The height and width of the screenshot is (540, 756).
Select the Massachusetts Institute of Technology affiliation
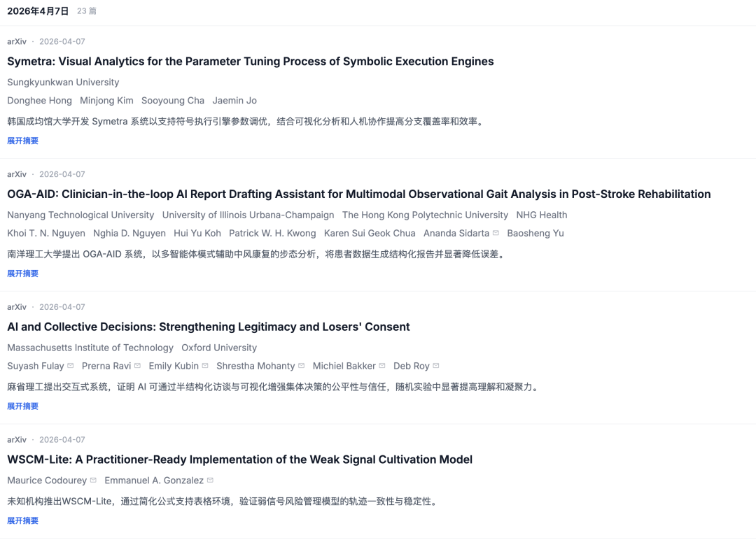pos(90,348)
